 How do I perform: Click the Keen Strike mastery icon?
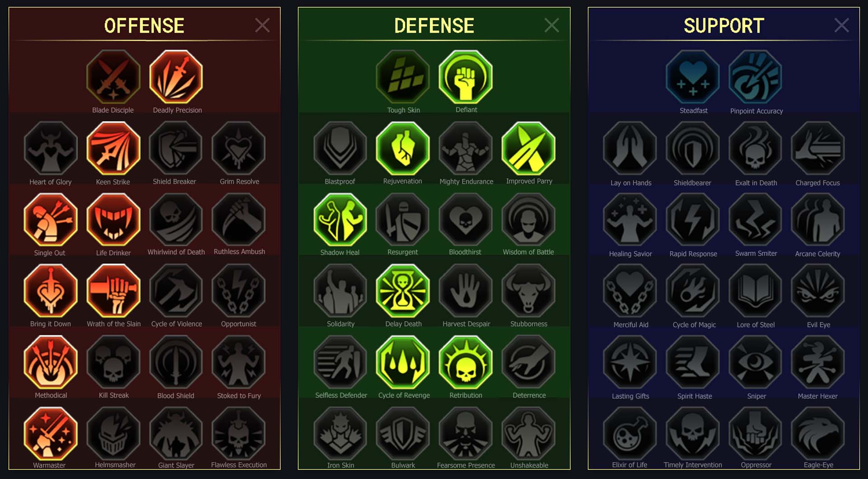point(113,148)
